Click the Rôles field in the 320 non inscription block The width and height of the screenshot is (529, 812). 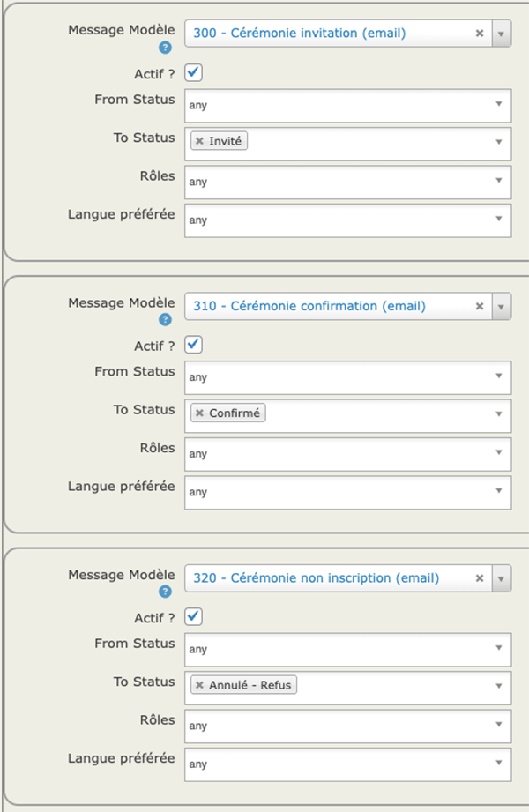pos(348,726)
